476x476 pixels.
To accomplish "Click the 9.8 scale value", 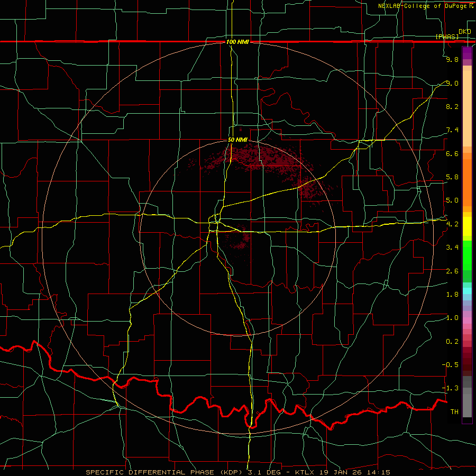I will pos(452,59).
